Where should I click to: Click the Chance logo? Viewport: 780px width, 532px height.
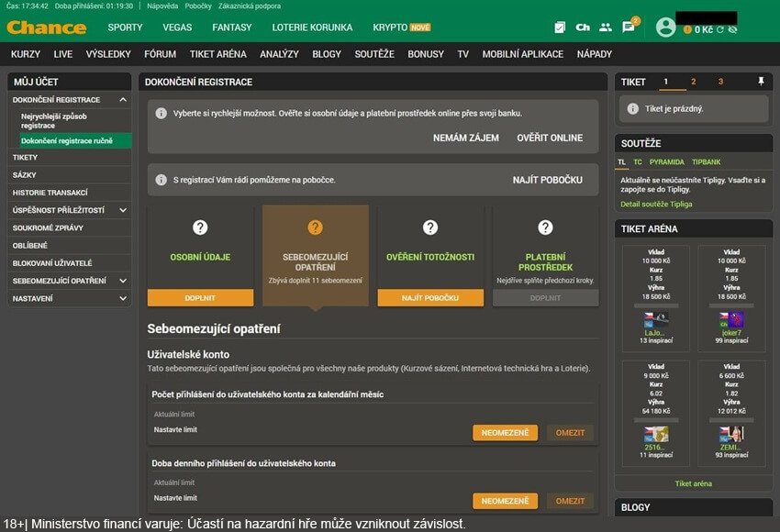pyautogui.click(x=46, y=28)
